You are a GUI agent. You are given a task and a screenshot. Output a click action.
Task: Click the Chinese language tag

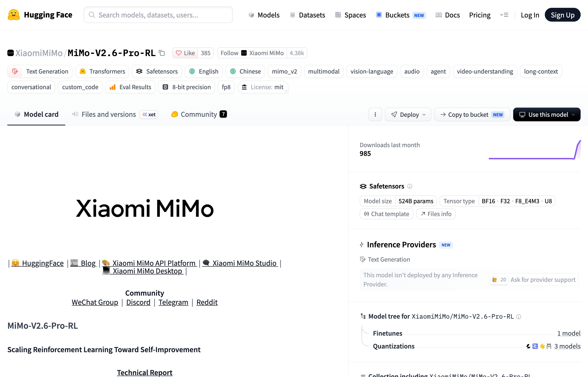(x=245, y=71)
